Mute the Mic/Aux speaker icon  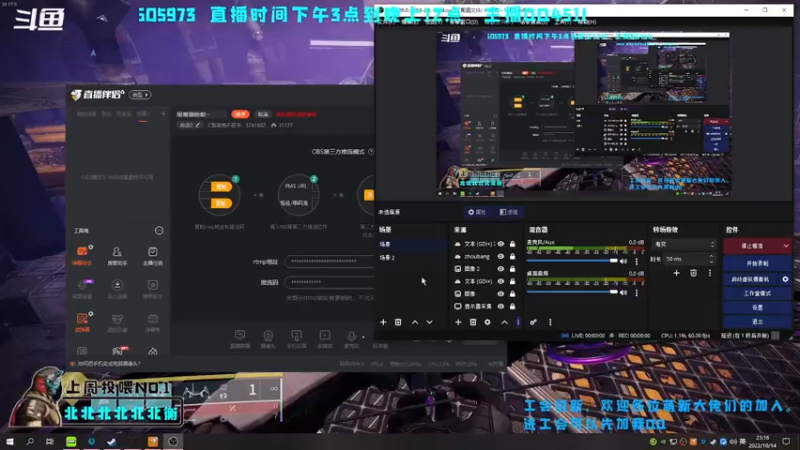pos(623,262)
